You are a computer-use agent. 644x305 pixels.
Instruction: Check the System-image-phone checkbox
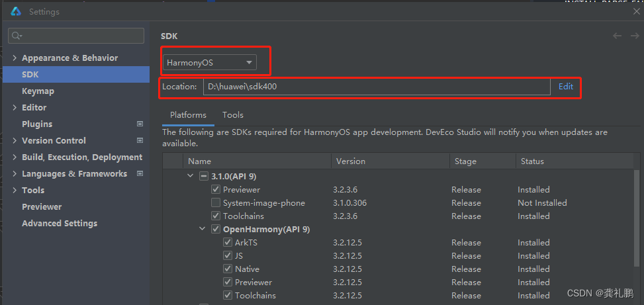[216, 203]
